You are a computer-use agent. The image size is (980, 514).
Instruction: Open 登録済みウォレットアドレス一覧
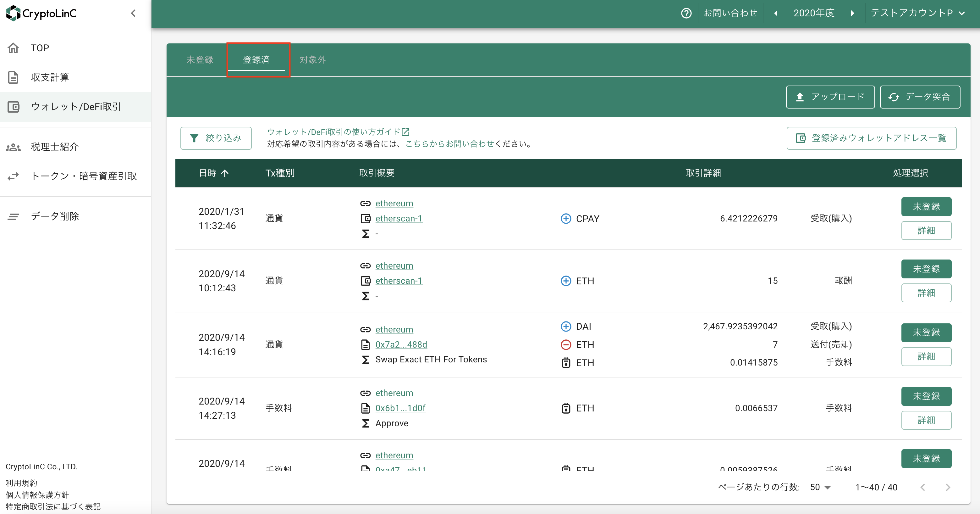coord(872,138)
